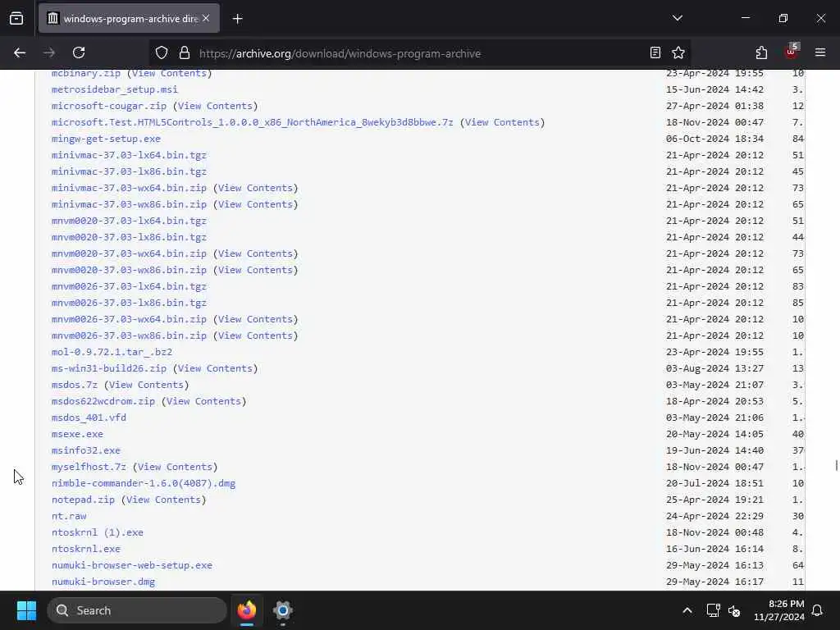View Contents of minivmac-37.03-wx64.bin.zip

point(255,188)
